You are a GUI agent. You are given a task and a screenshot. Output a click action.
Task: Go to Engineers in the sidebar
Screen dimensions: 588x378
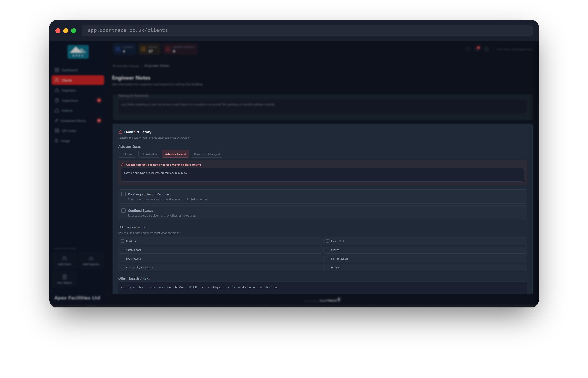point(78,90)
